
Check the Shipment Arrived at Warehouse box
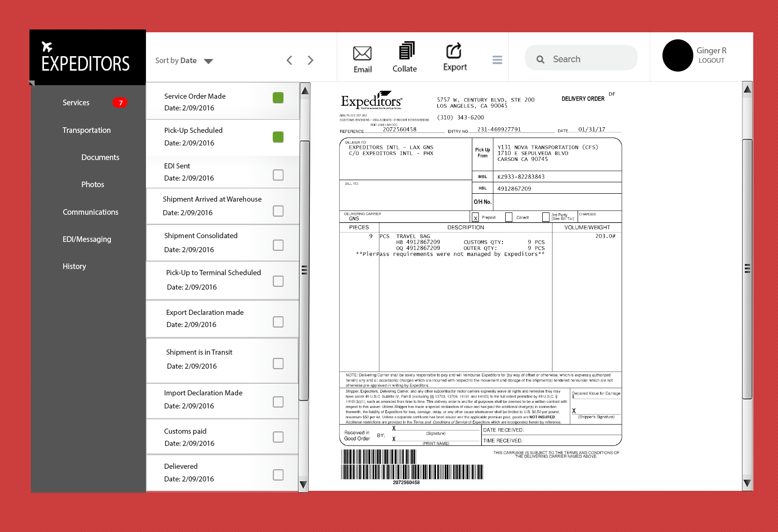[x=278, y=211]
